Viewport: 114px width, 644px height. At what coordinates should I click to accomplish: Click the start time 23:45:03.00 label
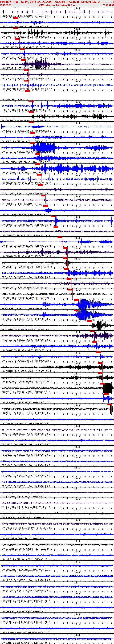coord(6,5)
